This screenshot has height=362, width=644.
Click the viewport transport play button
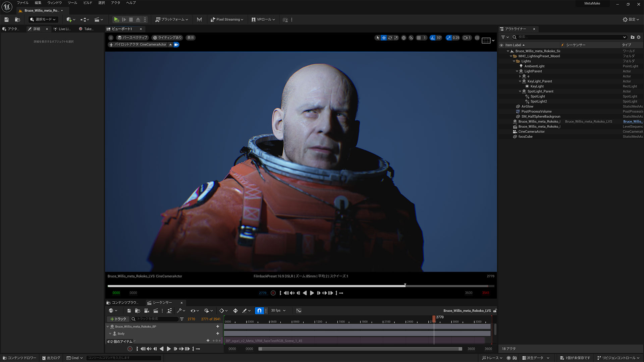[x=312, y=293]
